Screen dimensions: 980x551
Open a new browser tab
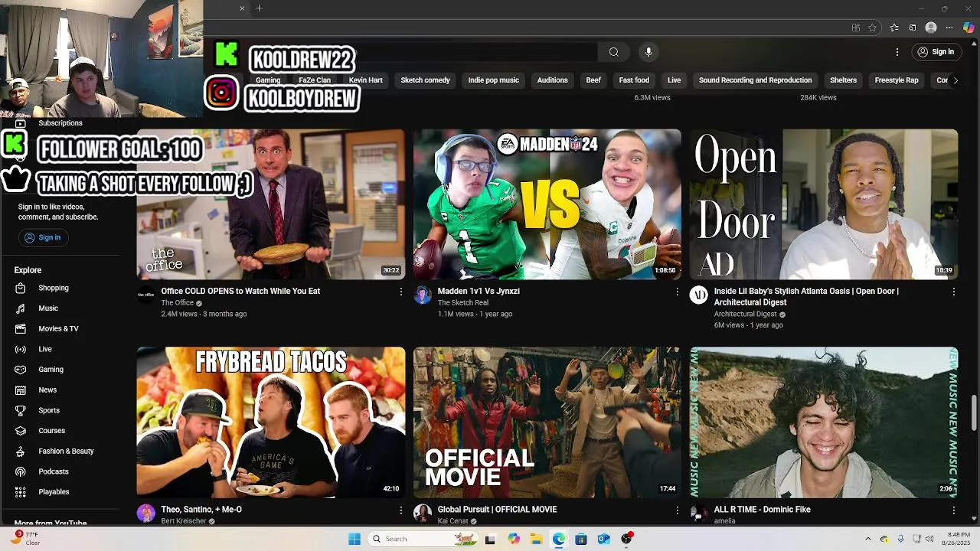coord(259,8)
